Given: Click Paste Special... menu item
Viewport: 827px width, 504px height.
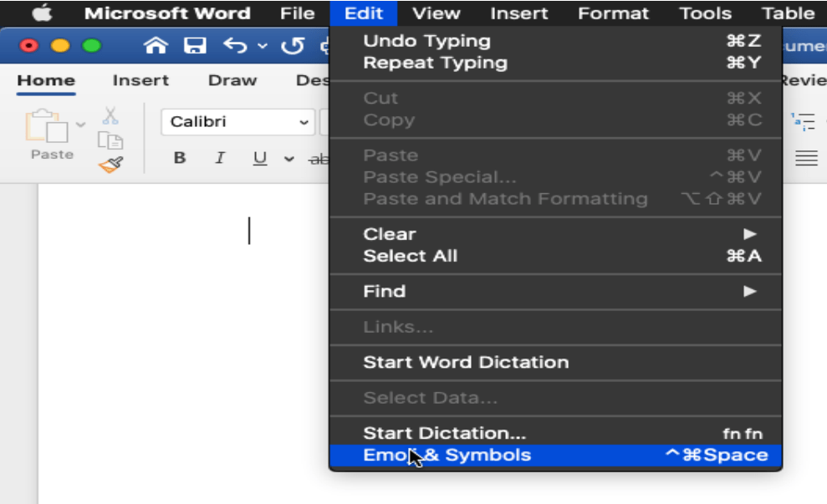Looking at the screenshot, I should [555, 176].
